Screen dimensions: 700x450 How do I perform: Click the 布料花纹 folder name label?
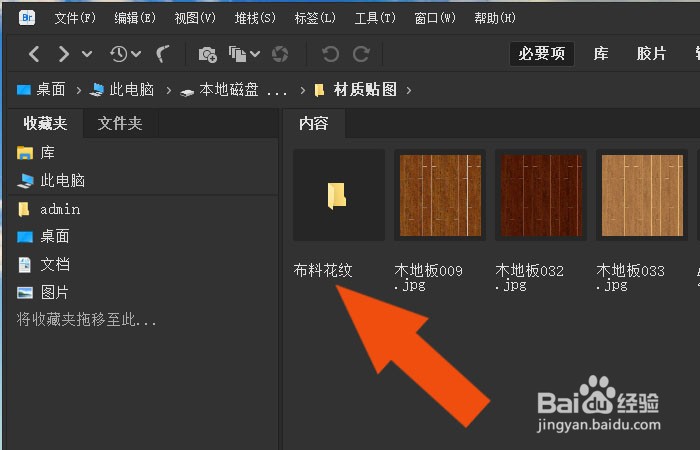(x=323, y=271)
